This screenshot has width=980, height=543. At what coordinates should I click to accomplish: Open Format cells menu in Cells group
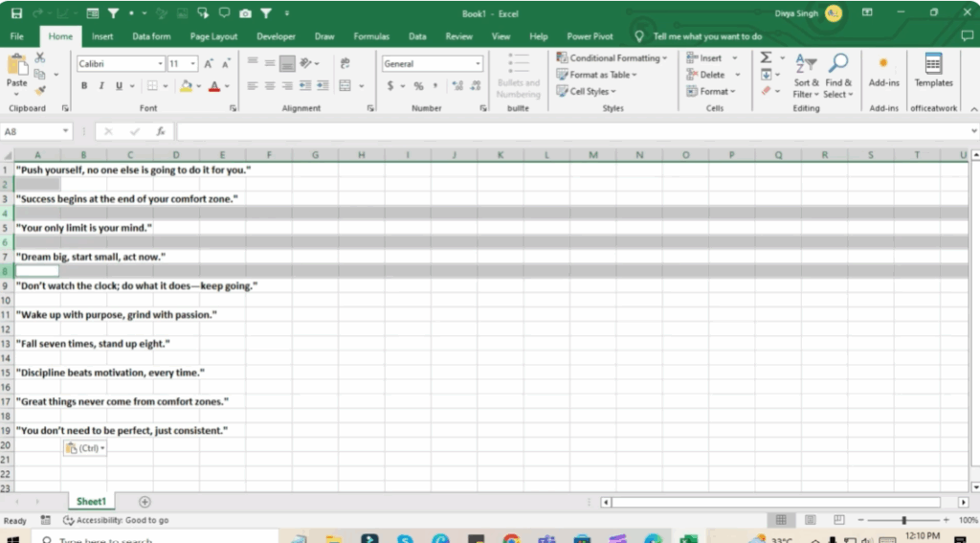coord(711,91)
